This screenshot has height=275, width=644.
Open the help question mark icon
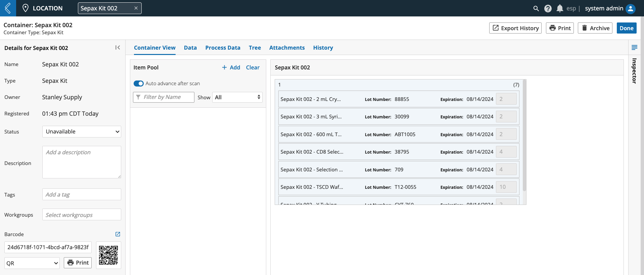[548, 8]
